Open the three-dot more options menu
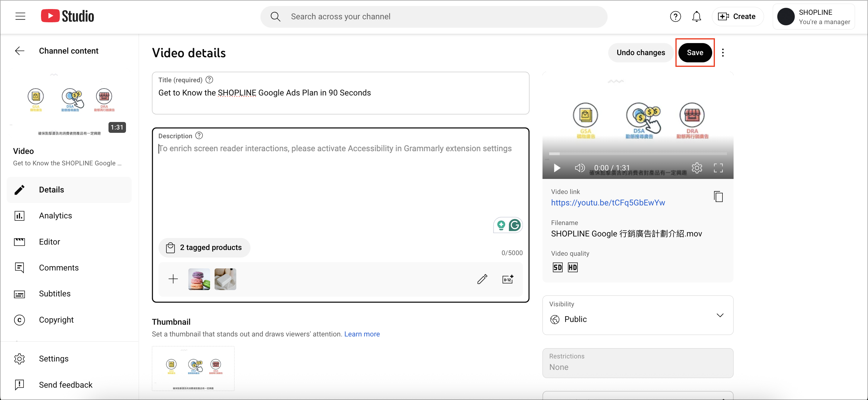Viewport: 868px width, 400px height. click(x=723, y=52)
